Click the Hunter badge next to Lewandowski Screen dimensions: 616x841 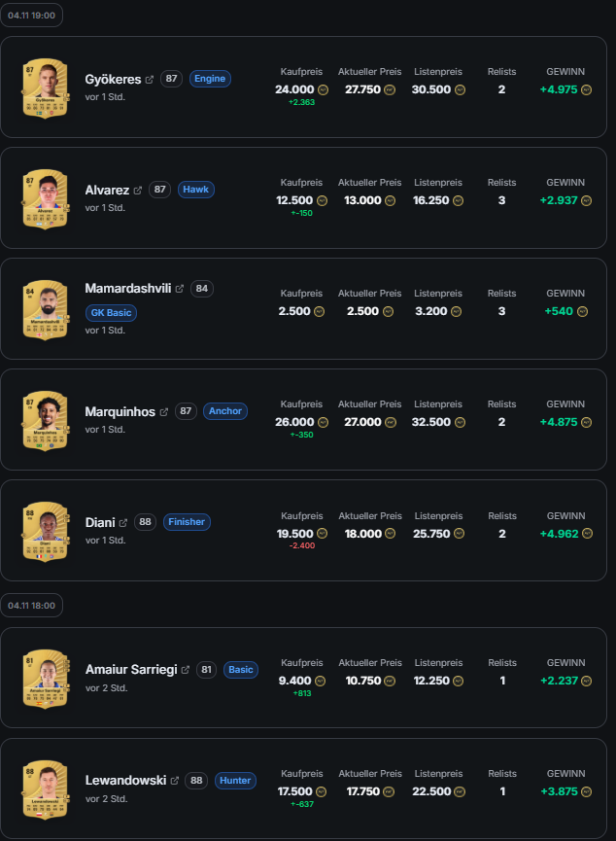(x=235, y=781)
